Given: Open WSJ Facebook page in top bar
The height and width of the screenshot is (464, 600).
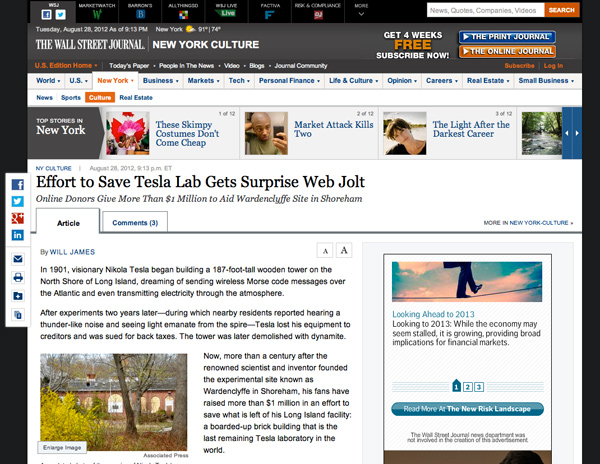Looking at the screenshot, I should 46,15.
